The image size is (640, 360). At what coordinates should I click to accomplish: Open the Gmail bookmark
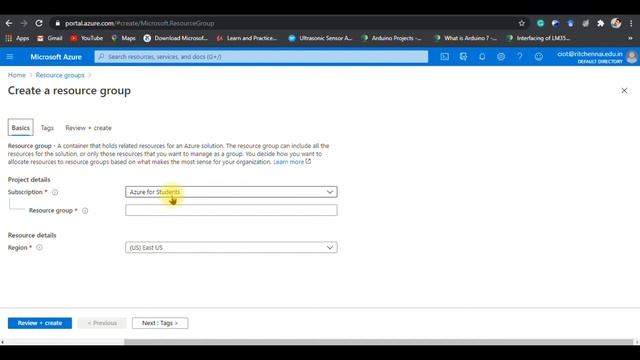click(x=50, y=38)
